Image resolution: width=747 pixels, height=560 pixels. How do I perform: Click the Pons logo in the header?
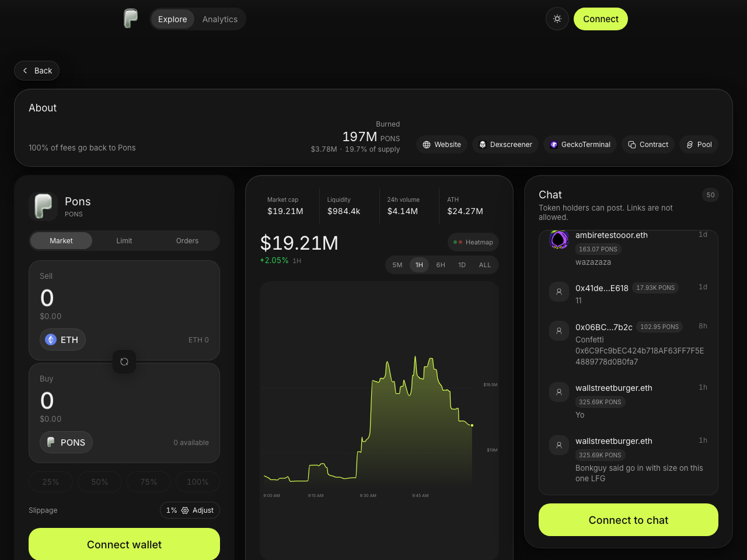(x=131, y=19)
